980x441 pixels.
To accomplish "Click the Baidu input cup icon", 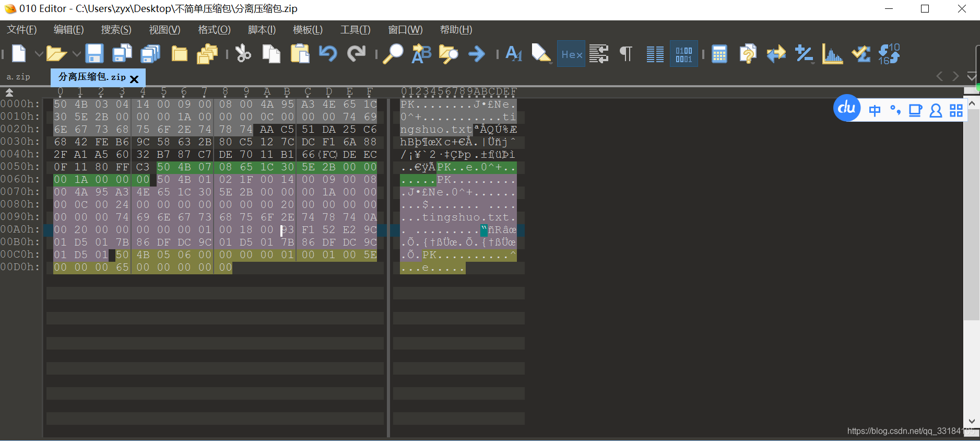I will coord(915,110).
